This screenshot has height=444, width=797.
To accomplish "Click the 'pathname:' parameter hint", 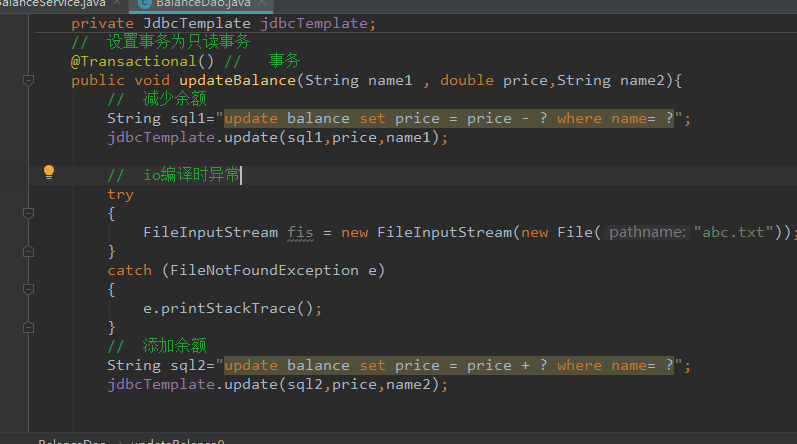I will click(x=647, y=233).
